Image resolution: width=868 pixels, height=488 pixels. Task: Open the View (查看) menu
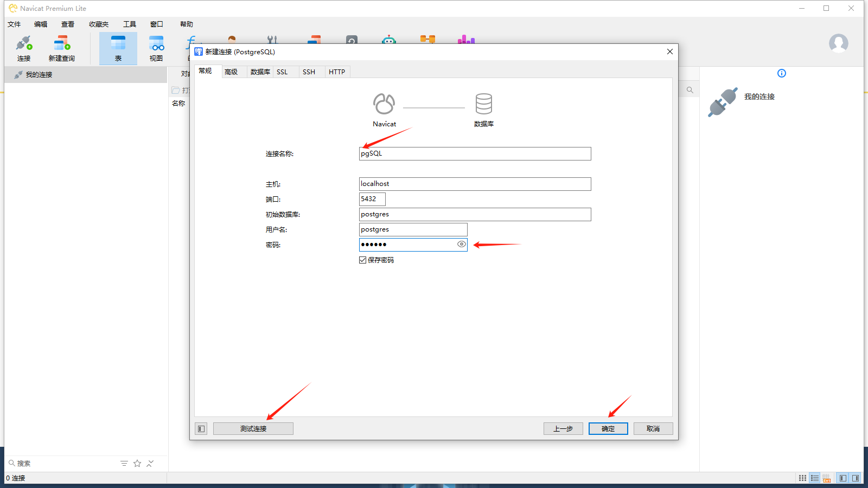[68, 24]
